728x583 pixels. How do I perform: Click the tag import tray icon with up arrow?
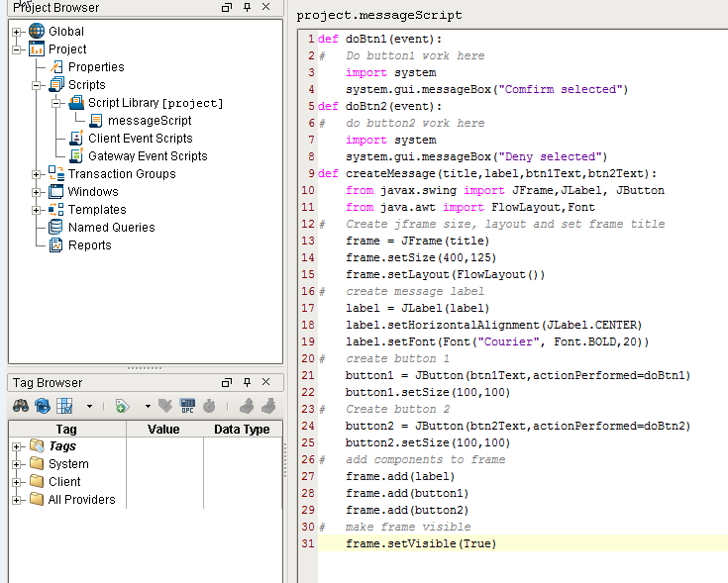[x=246, y=406]
